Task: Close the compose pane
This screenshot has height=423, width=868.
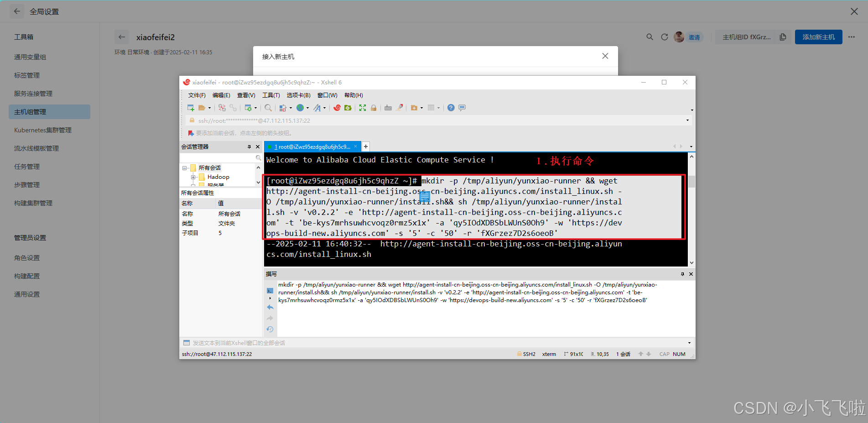Action: coord(691,274)
